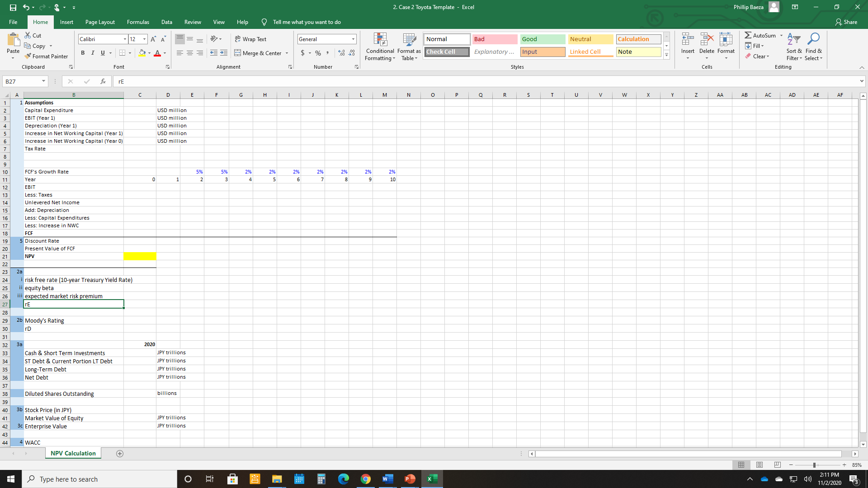Click the Increase Decimal icon
The height and width of the screenshot is (488, 868).
pos(340,53)
